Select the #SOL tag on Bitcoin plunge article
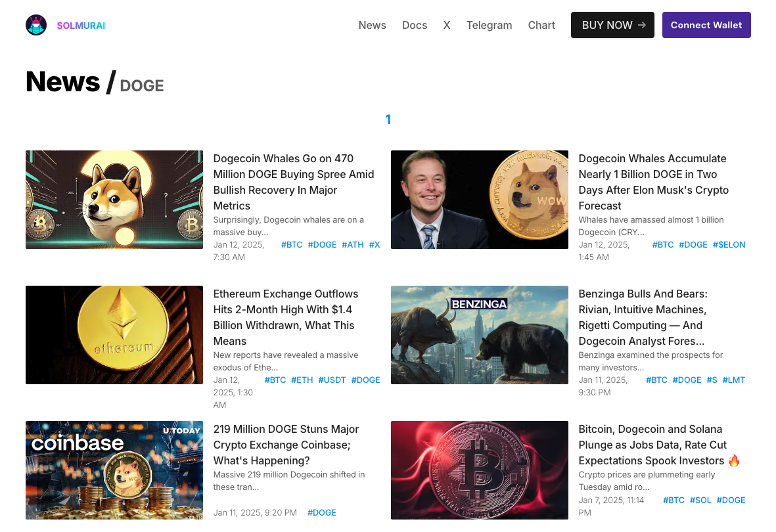This screenshot has width=776, height=532. coord(700,500)
